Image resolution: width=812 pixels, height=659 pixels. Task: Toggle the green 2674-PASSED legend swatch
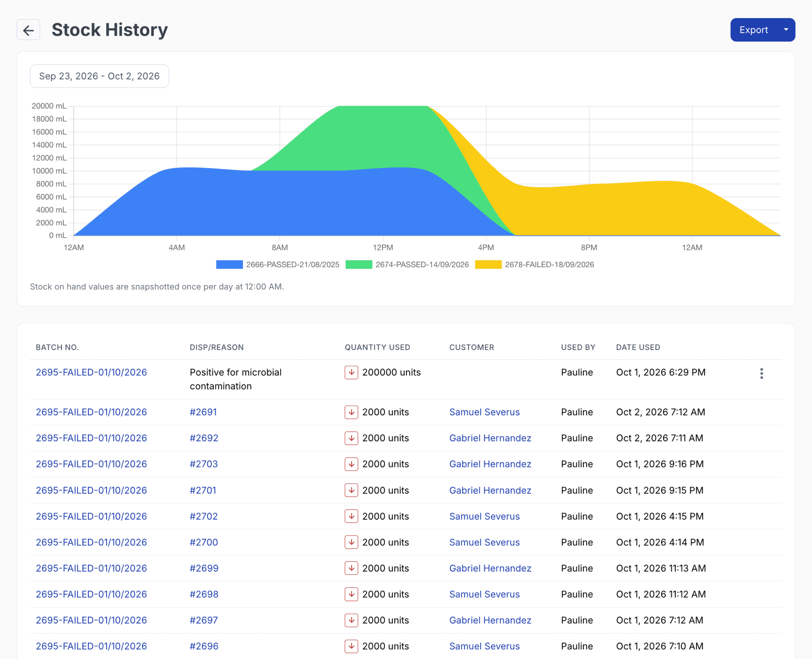click(x=359, y=265)
